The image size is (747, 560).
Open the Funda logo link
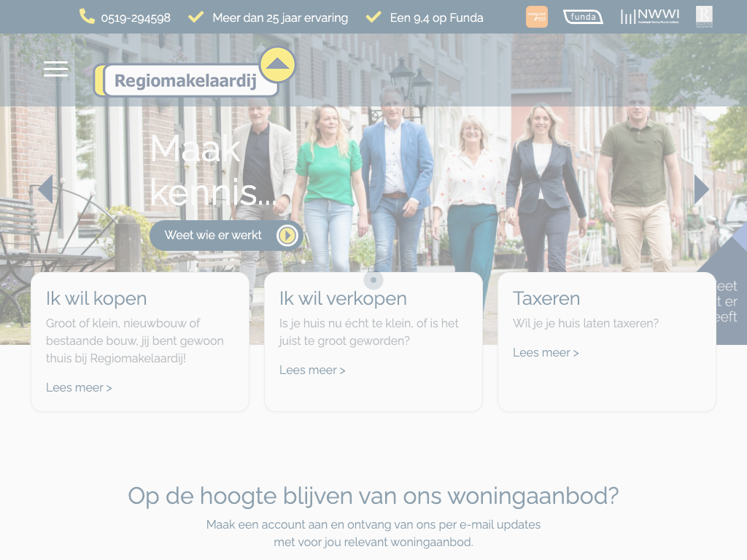tap(583, 17)
